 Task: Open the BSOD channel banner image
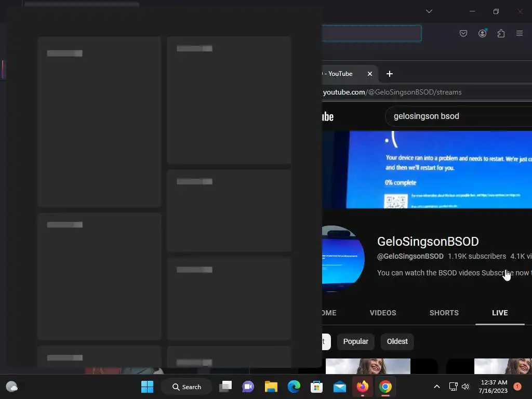(427, 170)
